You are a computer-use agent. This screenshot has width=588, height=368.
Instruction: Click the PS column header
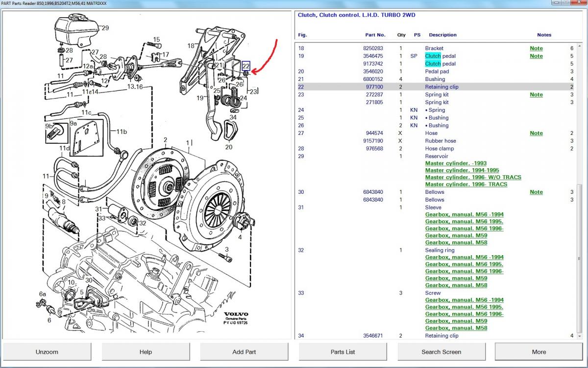(417, 35)
